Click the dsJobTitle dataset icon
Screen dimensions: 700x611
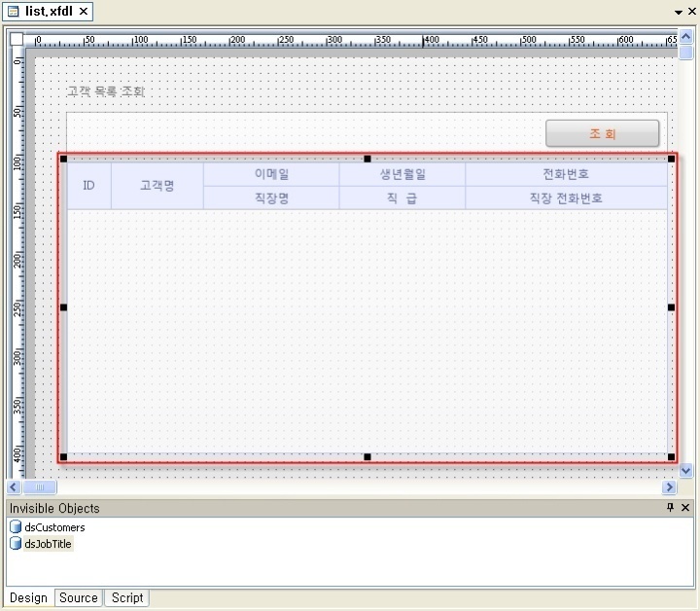coord(16,544)
